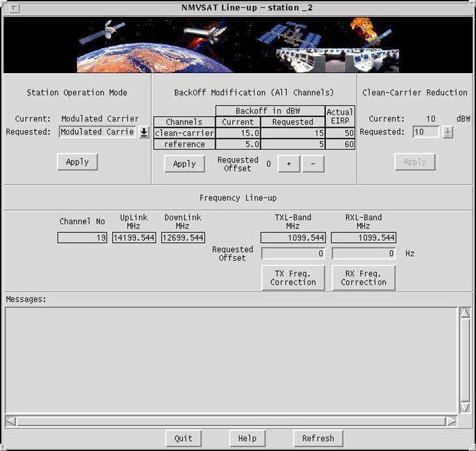
Task: Click the Modulated Carrier requested mode field
Action: click(x=97, y=132)
